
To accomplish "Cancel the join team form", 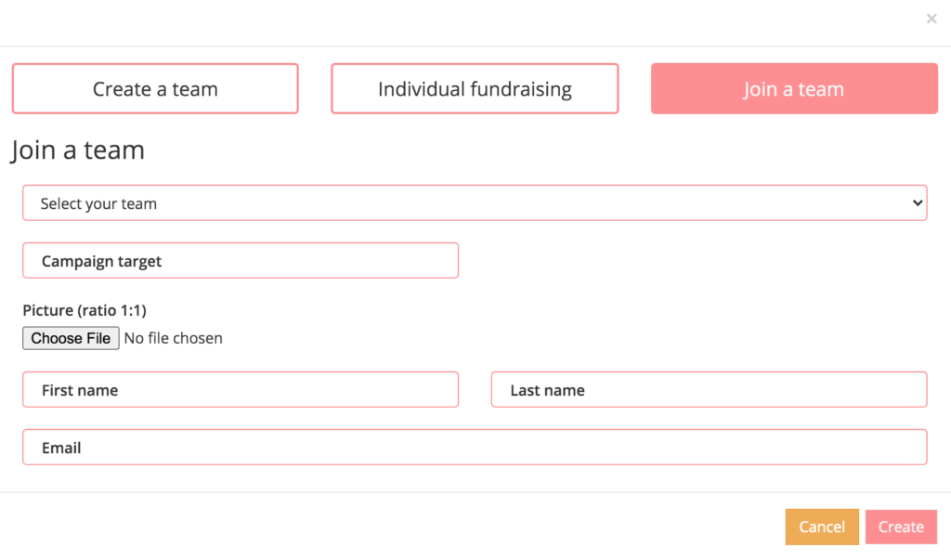I will pos(822,527).
